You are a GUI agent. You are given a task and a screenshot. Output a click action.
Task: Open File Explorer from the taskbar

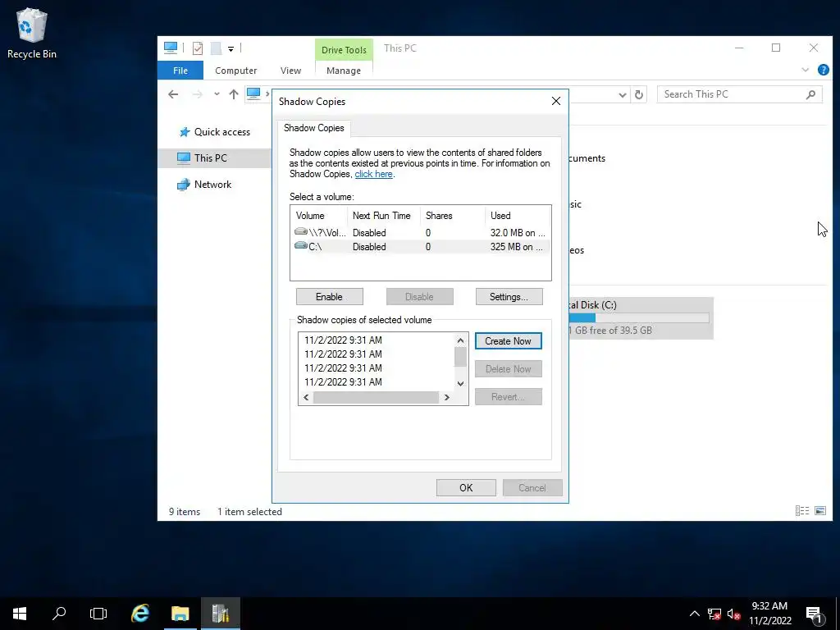click(180, 614)
